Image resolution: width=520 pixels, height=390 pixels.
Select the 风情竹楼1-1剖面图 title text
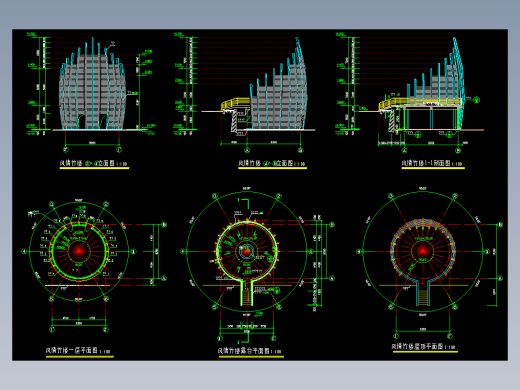click(432, 163)
